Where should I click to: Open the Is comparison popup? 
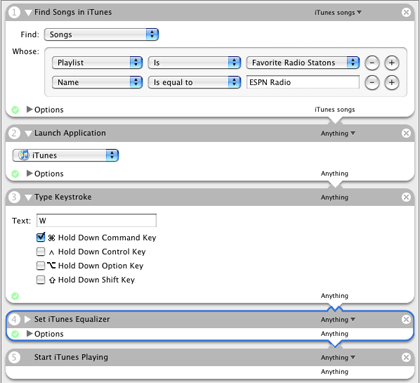[x=194, y=63]
